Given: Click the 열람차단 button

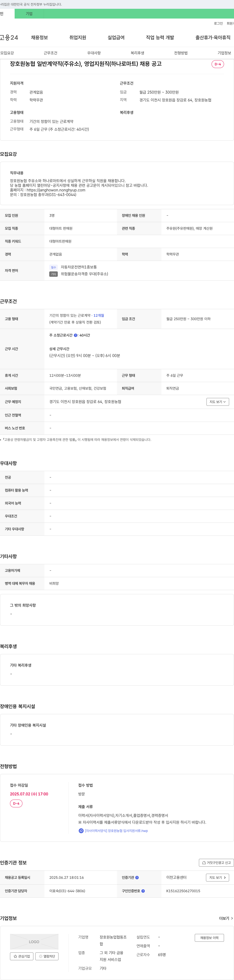Looking at the screenshot, I should 47,956.
